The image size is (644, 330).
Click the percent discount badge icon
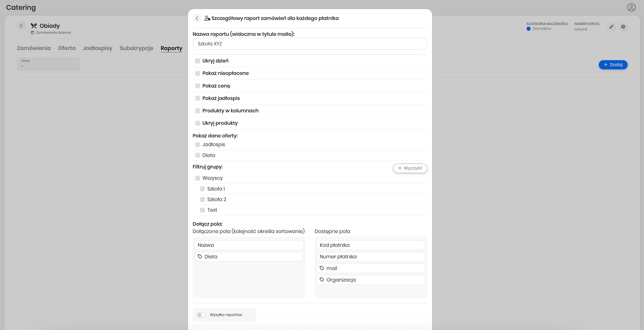tap(623, 27)
